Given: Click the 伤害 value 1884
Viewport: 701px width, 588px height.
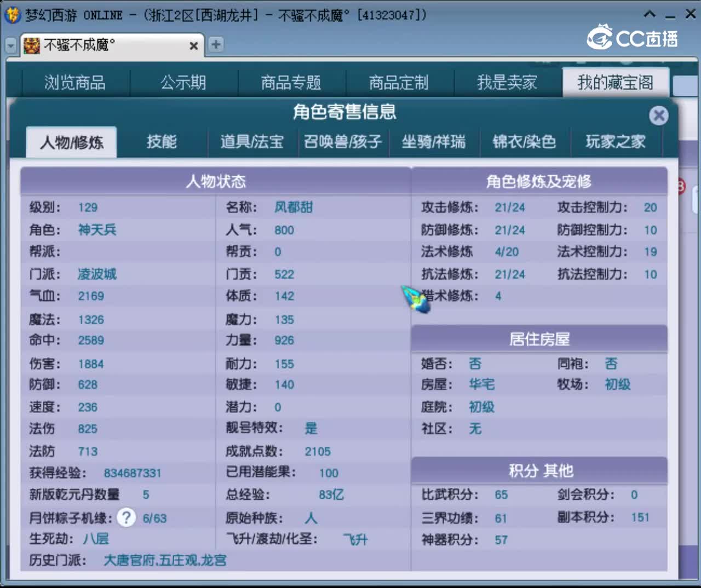Looking at the screenshot, I should [x=91, y=364].
